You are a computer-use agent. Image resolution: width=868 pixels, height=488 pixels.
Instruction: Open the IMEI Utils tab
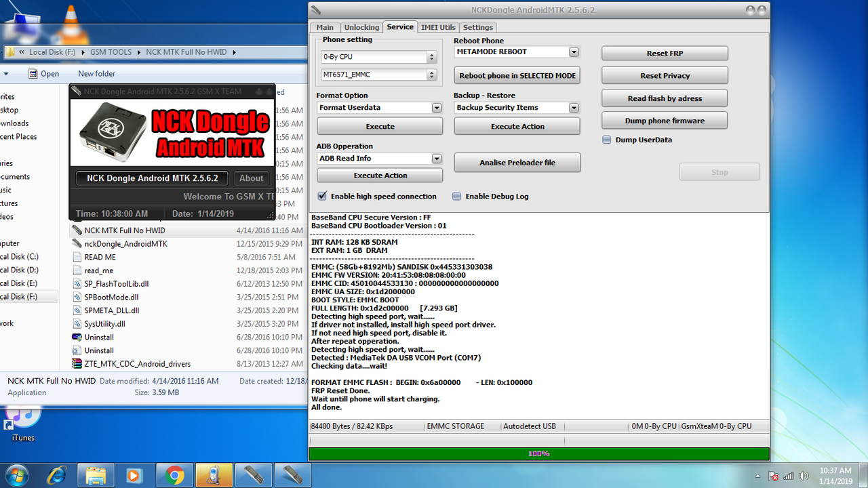438,27
